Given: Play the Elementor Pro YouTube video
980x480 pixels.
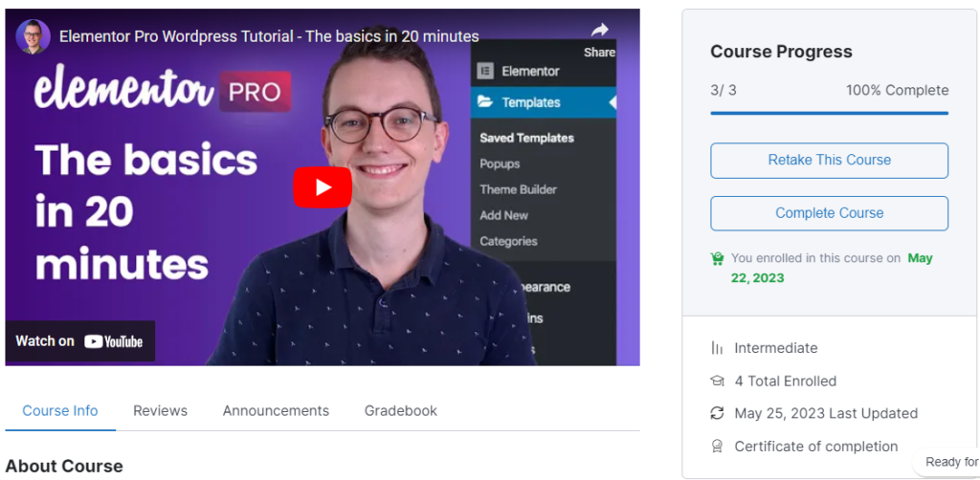Looking at the screenshot, I should (x=322, y=187).
